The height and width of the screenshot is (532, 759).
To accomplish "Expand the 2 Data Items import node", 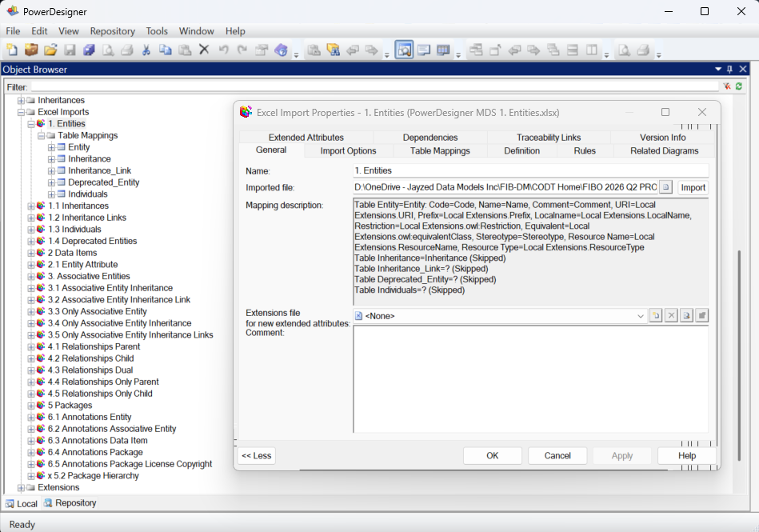I will (31, 253).
